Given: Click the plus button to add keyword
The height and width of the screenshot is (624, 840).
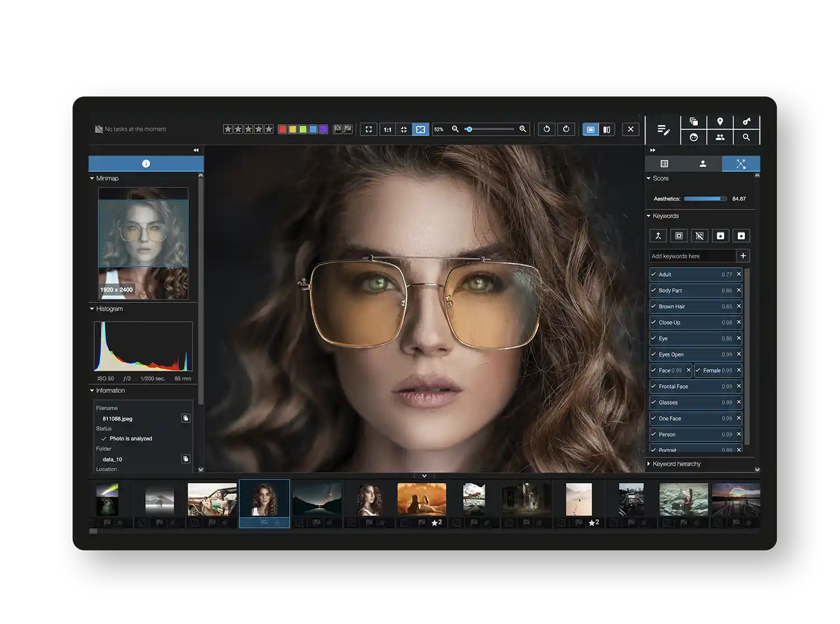Looking at the screenshot, I should point(743,256).
